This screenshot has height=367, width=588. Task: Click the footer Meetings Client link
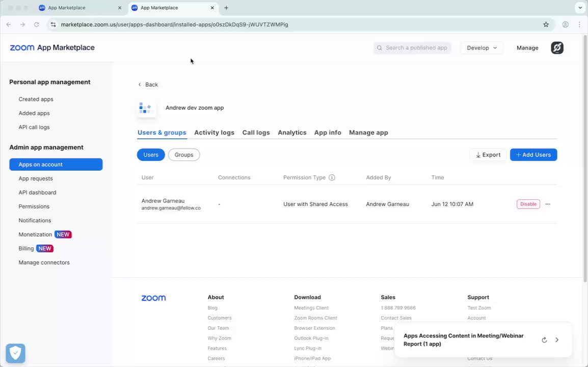point(311,308)
